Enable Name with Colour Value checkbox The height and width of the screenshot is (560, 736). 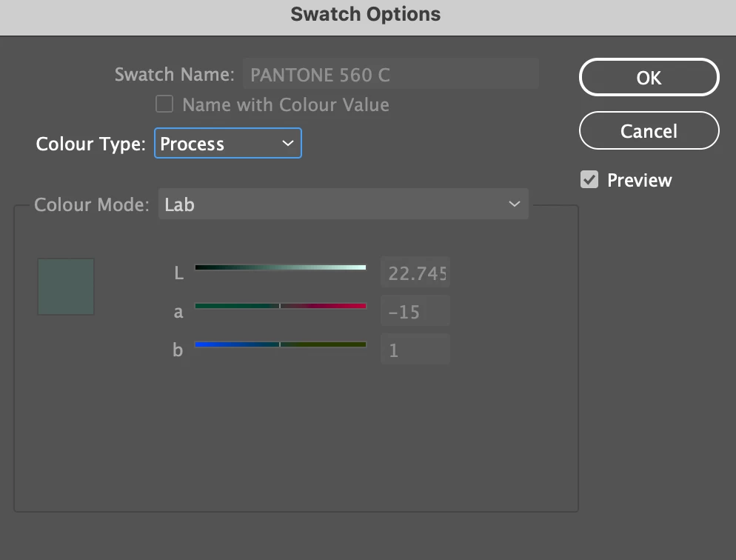tap(164, 104)
